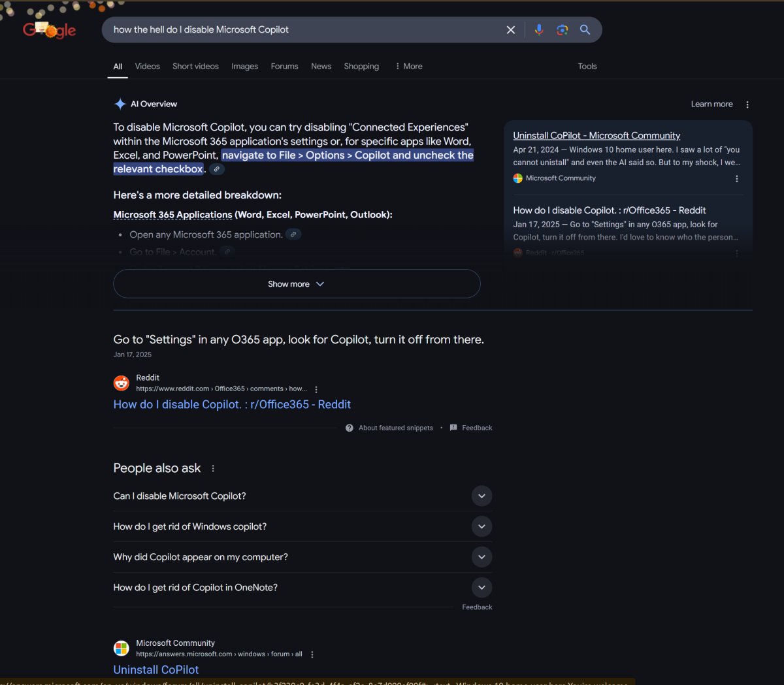The height and width of the screenshot is (685, 784).
Task: Open three-dot menu beside the Reddit URL
Action: point(316,389)
